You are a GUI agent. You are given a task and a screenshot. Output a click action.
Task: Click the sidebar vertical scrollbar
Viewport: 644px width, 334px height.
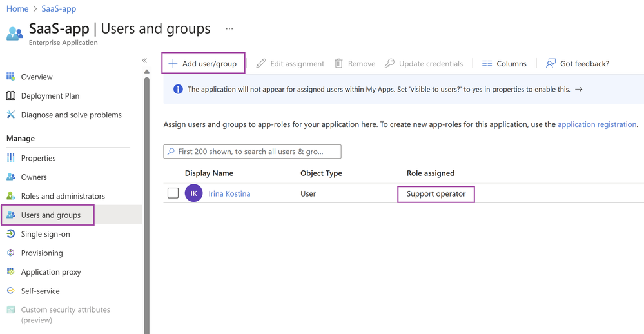[x=146, y=206]
